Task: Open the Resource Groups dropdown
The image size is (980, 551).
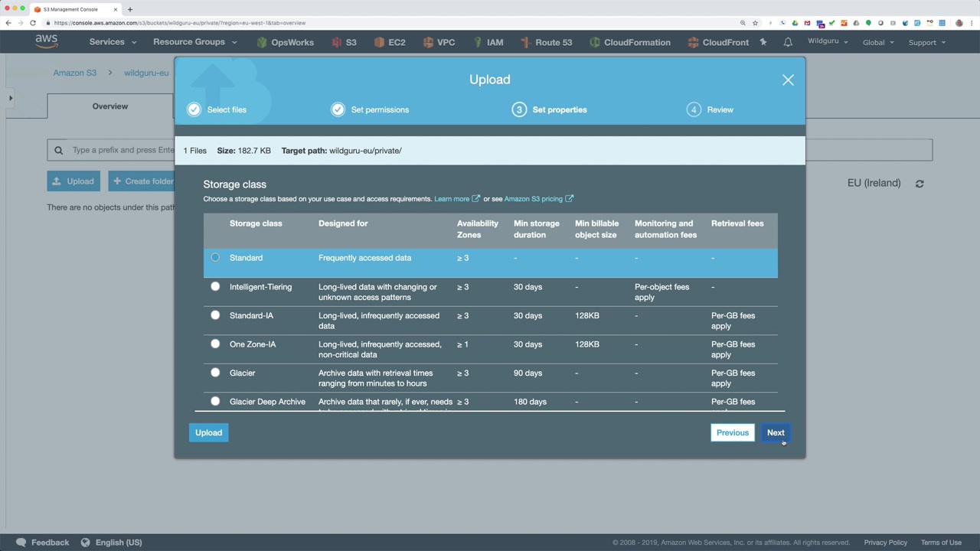Action: pyautogui.click(x=194, y=42)
